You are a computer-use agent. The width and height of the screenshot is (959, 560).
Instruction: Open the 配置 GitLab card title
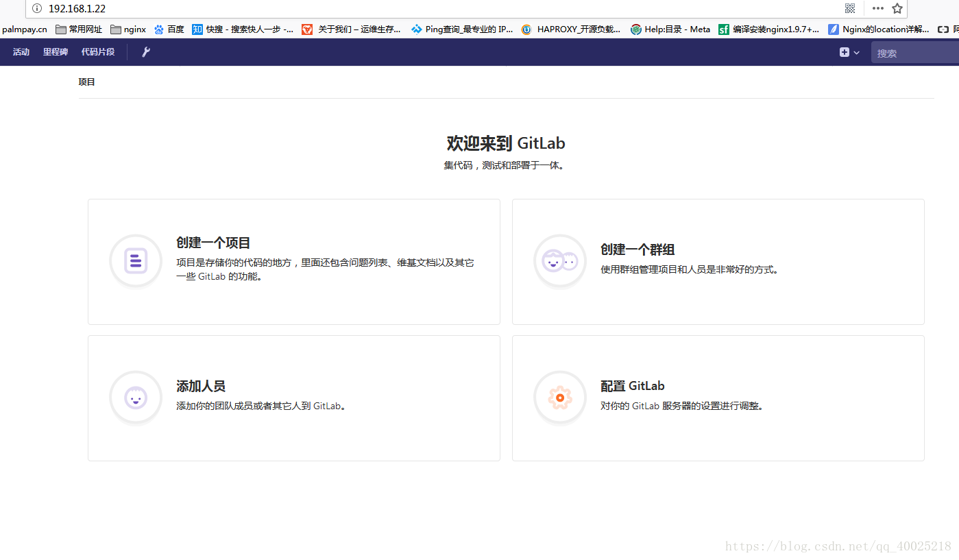[633, 386]
